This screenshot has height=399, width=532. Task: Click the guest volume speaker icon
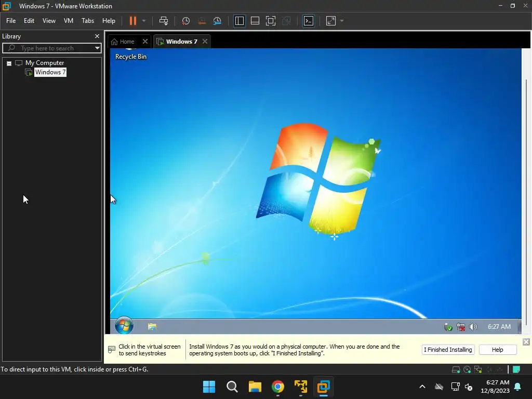coord(473,327)
